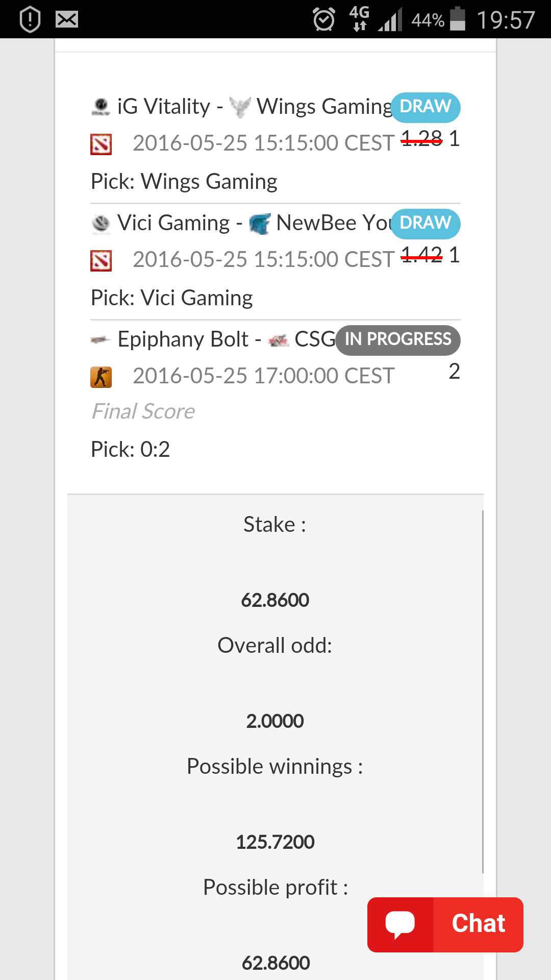Viewport: 551px width, 980px height.
Task: Tap the chat speech bubble icon
Action: click(x=400, y=924)
